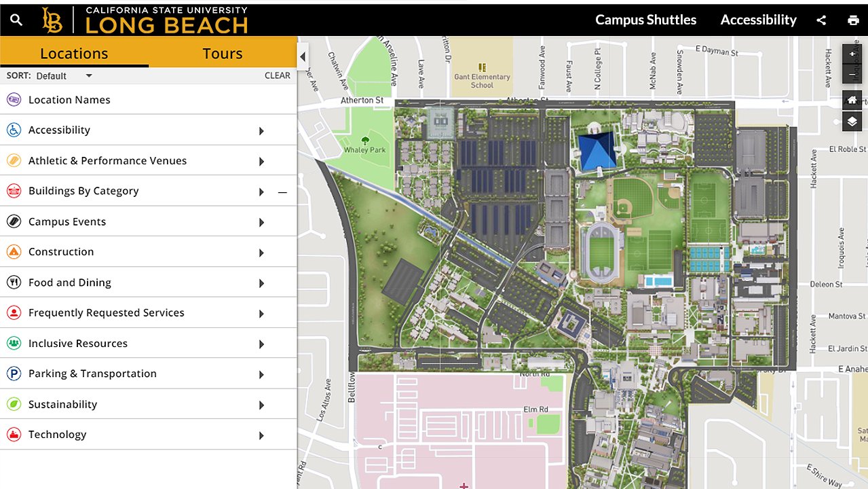Select the Sustainability label

[x=62, y=404]
